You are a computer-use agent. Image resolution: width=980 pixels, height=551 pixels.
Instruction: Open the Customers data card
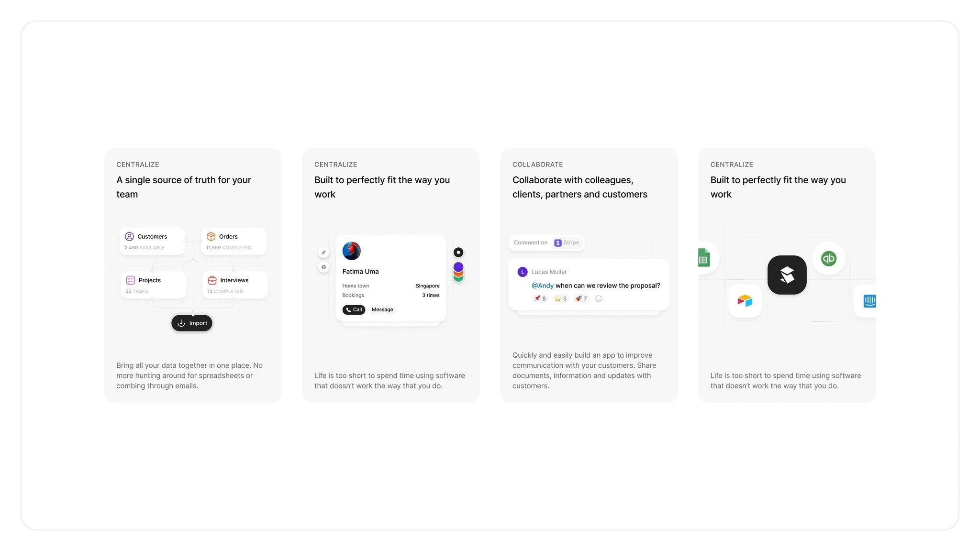pos(152,241)
